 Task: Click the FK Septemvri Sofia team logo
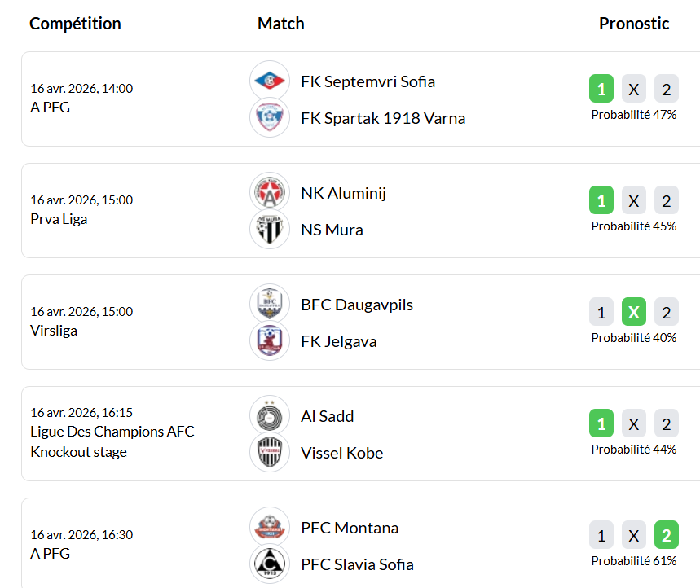pyautogui.click(x=270, y=81)
